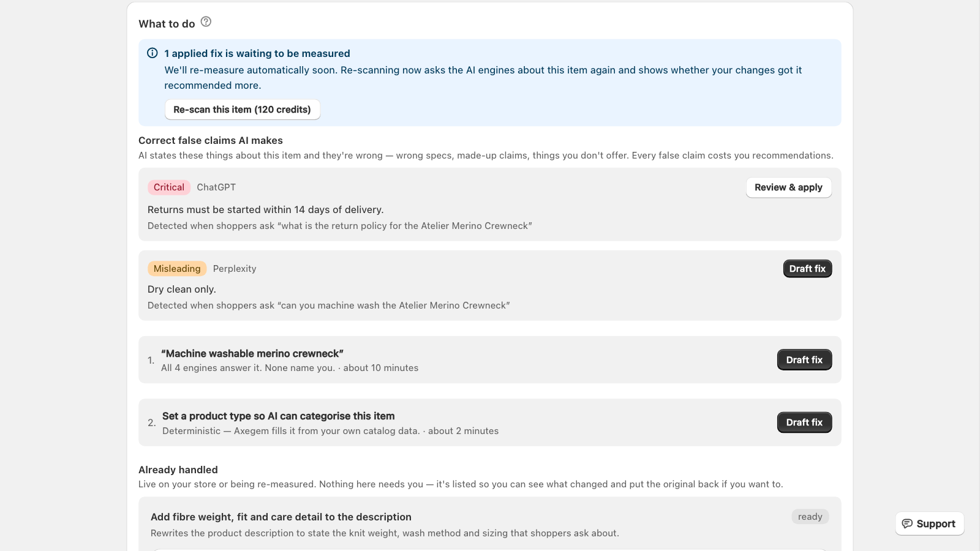
Task: Open Review & apply for the ChatGPT claim
Action: pos(788,187)
